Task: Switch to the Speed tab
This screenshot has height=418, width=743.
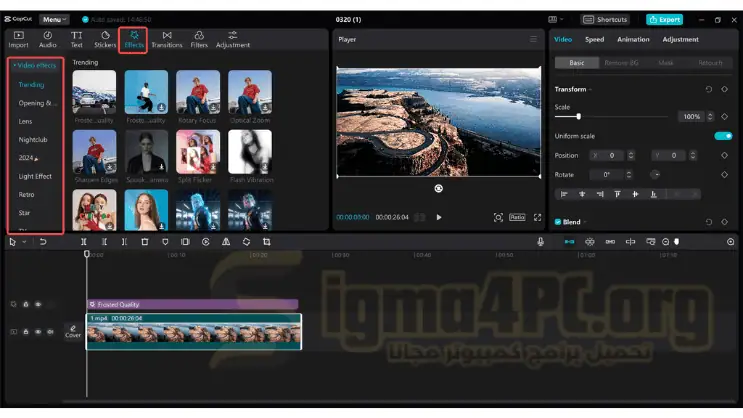Action: click(594, 39)
